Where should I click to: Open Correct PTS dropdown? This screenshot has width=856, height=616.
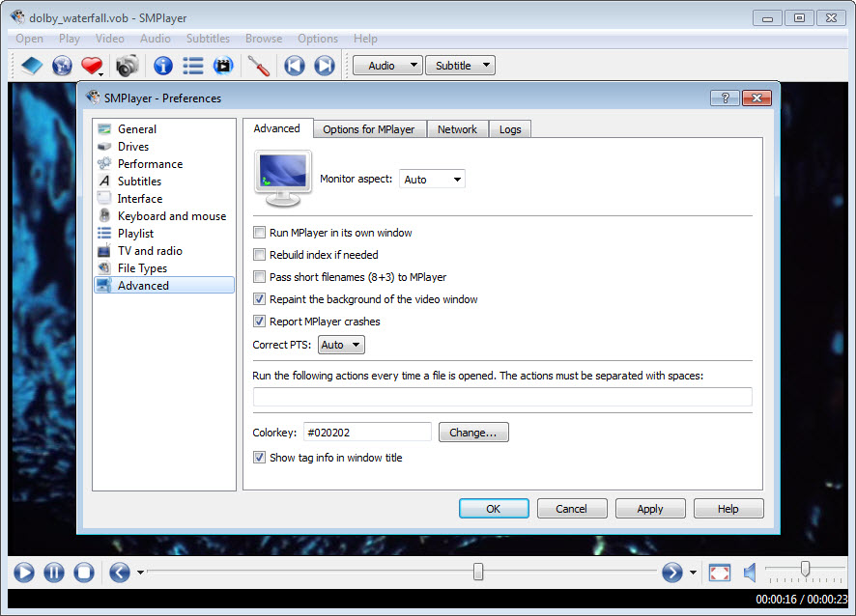tap(341, 345)
